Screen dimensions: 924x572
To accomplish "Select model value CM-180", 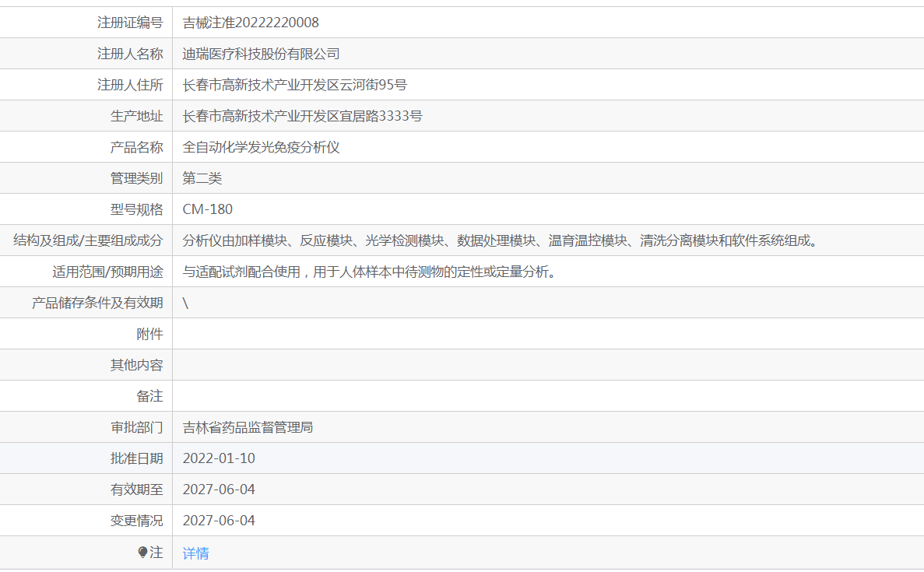I will coord(207,209).
